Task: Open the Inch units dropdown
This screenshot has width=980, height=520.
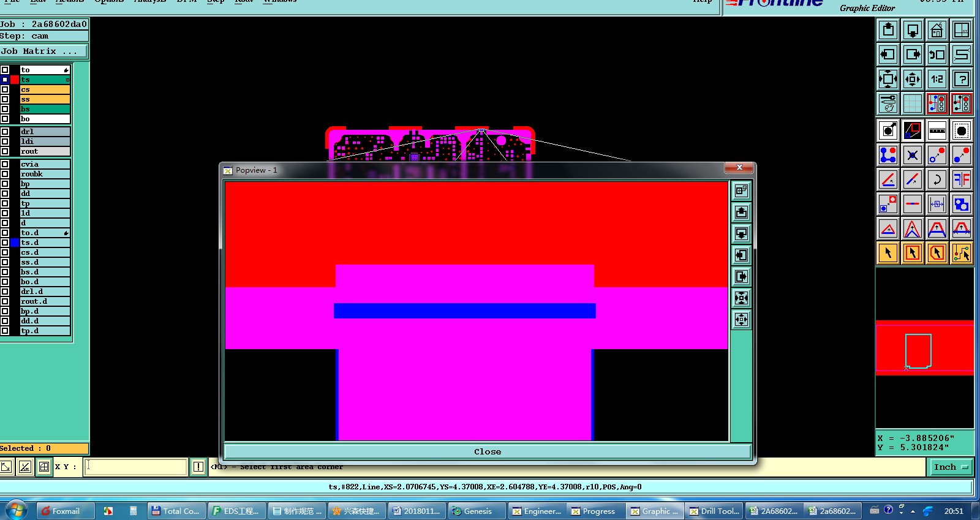Action: click(x=952, y=467)
